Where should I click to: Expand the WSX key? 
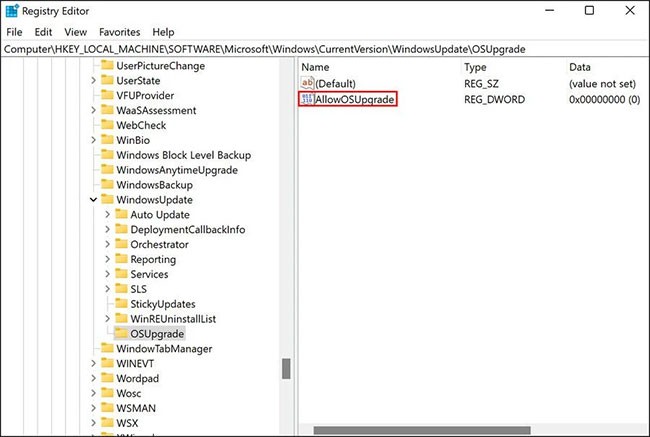coord(94,423)
